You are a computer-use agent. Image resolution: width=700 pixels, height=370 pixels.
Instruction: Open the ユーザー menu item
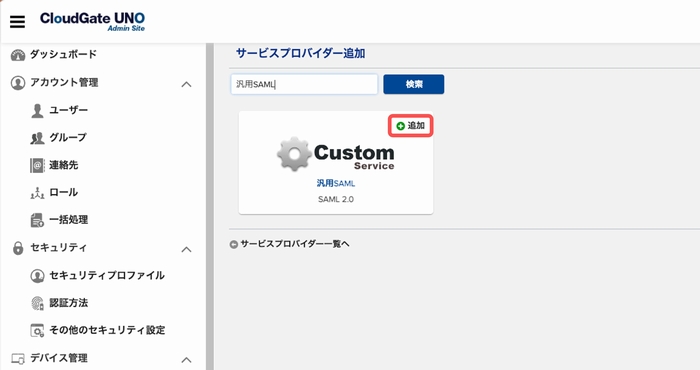68,110
